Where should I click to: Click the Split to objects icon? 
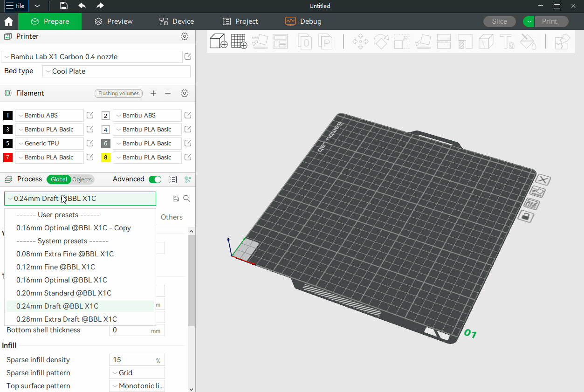[305, 41]
